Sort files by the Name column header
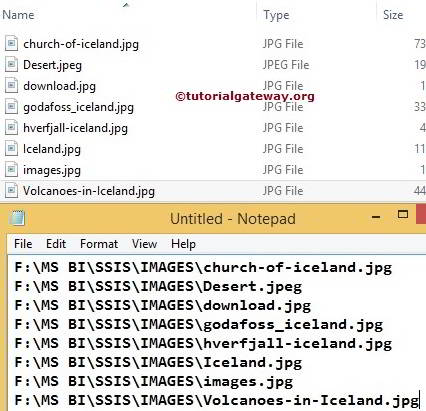This screenshot has width=426, height=411. tap(18, 15)
